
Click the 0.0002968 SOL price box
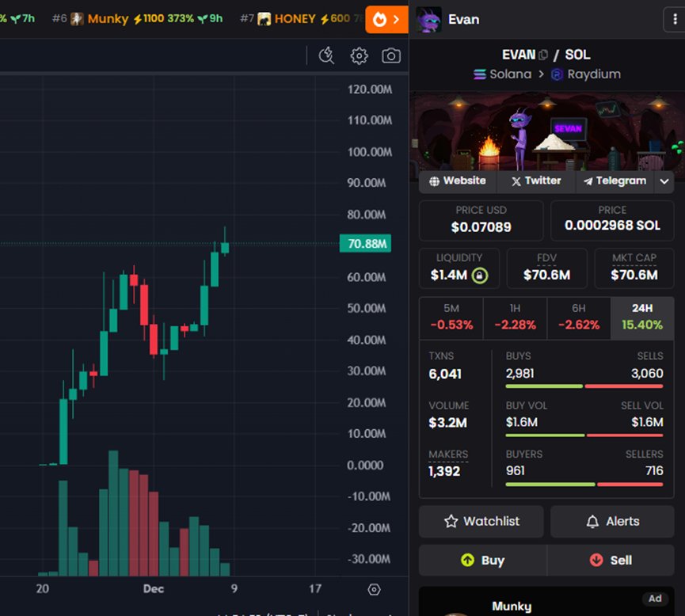612,221
